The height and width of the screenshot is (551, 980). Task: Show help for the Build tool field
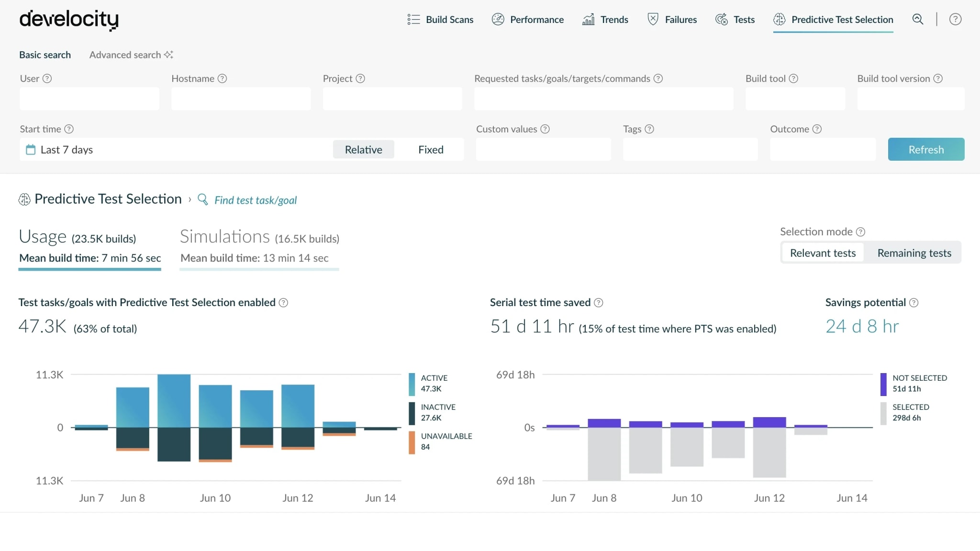tap(793, 78)
